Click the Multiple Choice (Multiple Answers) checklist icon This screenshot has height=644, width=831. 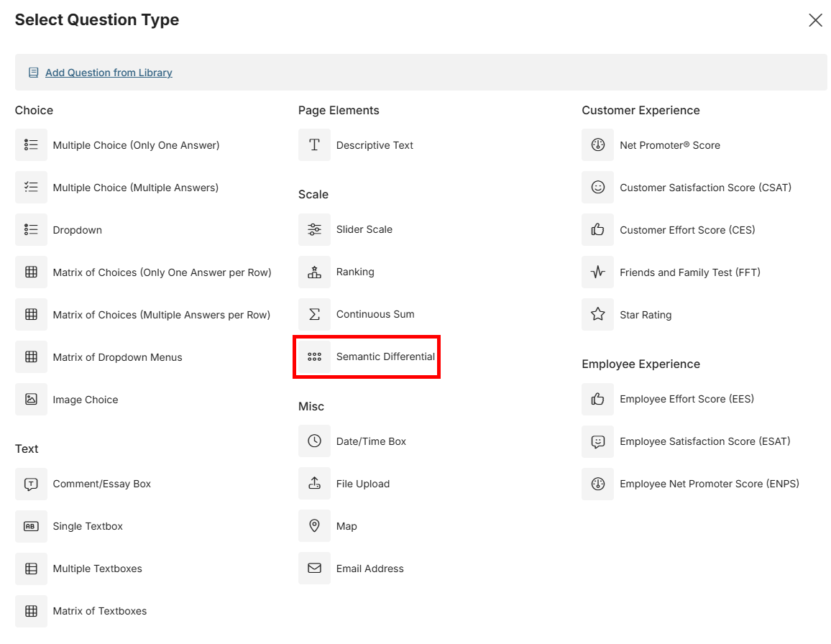point(31,187)
